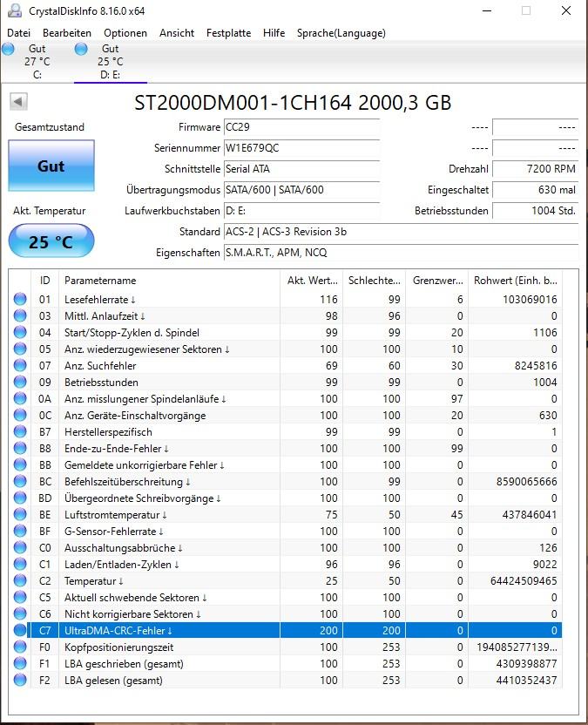Click status icon of misslungener Spindelanläufe row
Screen dimensions: 588x725
[20, 398]
